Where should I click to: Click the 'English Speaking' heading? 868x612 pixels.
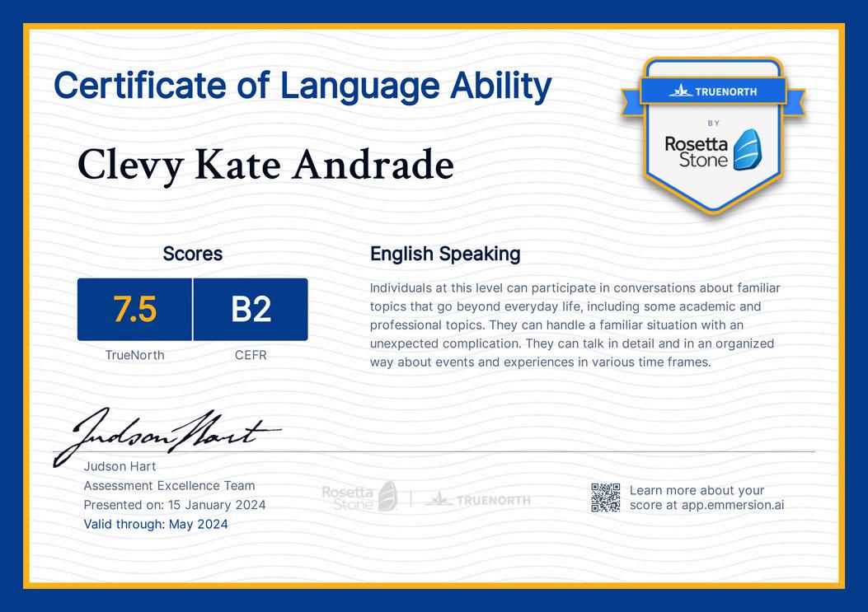tap(445, 254)
